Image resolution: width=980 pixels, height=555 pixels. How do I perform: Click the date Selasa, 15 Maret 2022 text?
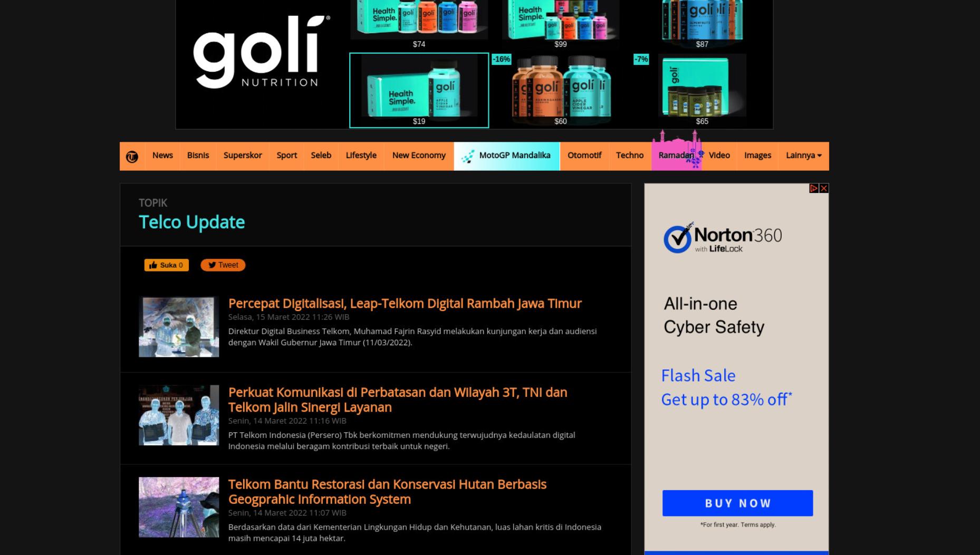[x=289, y=317]
